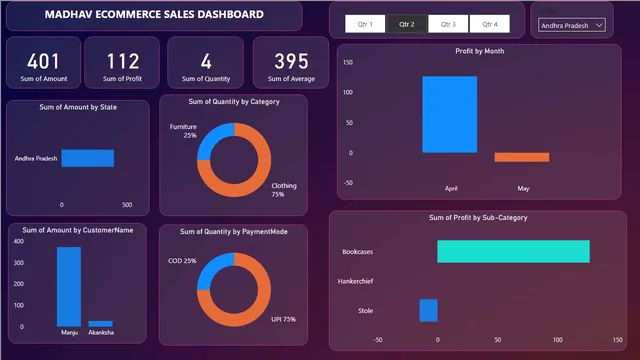Select the Qtr 4 slicer button
640x360 pixels.
(x=490, y=24)
